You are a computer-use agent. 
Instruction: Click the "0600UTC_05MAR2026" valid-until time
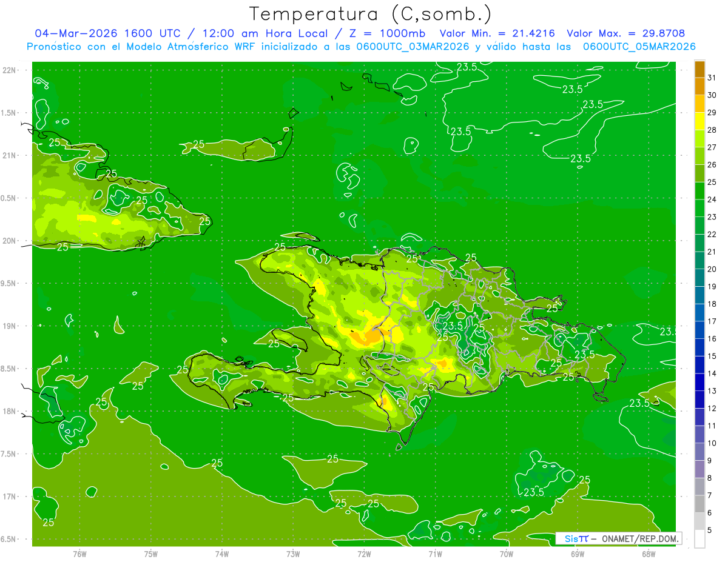pos(639,47)
